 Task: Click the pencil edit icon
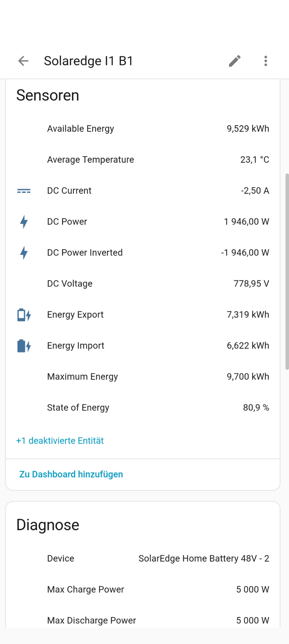coord(235,61)
